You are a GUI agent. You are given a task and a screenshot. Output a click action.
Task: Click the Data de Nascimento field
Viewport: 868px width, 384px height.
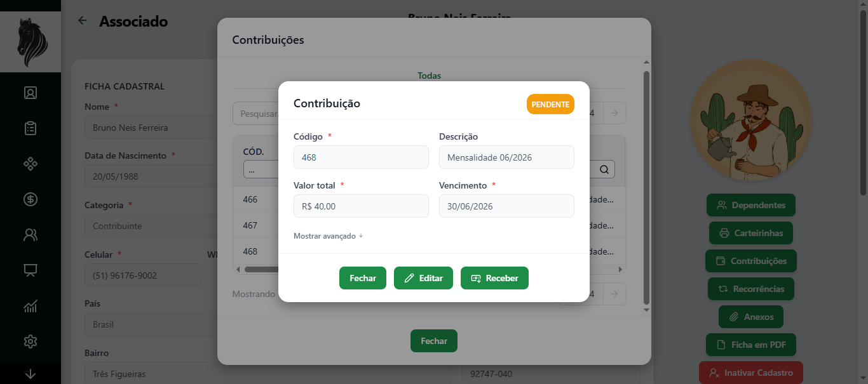[x=151, y=176]
